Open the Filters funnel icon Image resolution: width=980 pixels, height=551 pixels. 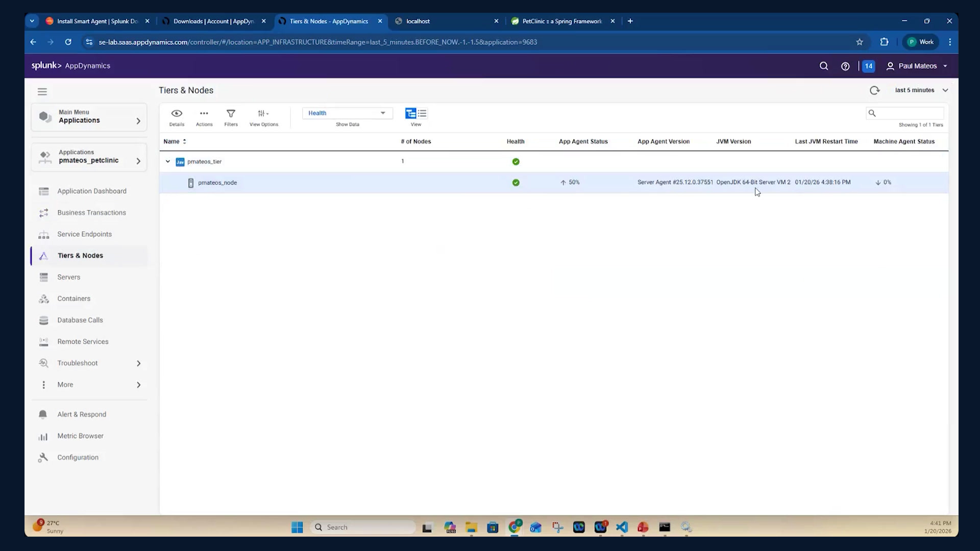click(x=231, y=113)
